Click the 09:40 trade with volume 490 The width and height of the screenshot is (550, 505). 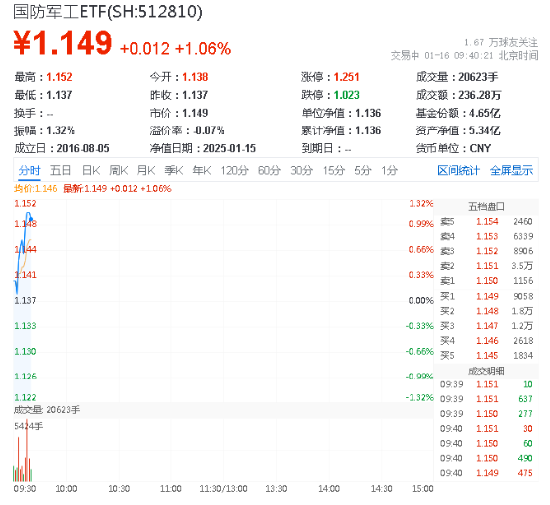[486, 458]
